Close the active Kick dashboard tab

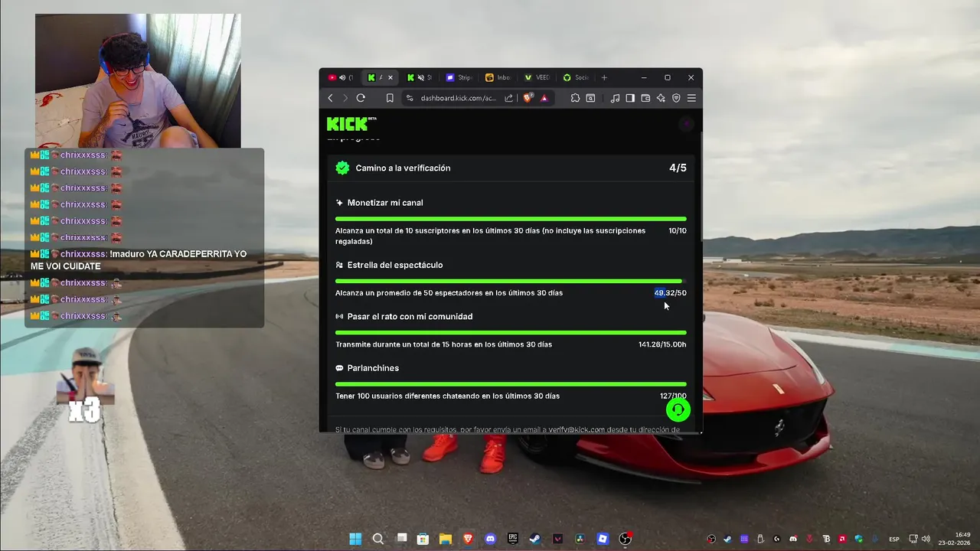[x=390, y=77]
